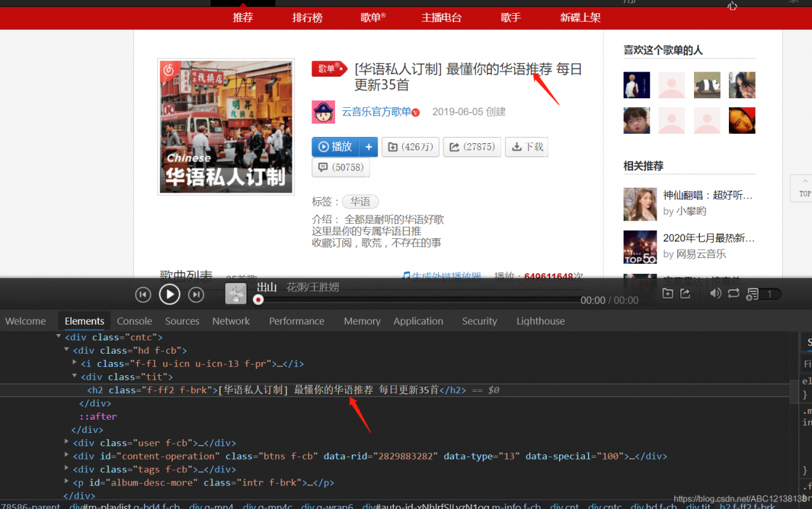Expand the div.user node in DevTools
This screenshot has height=509, width=812.
coord(67,442)
